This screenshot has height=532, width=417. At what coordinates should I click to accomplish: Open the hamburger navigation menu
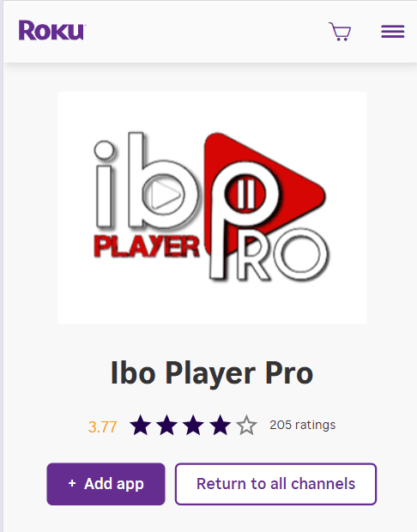coord(393,32)
